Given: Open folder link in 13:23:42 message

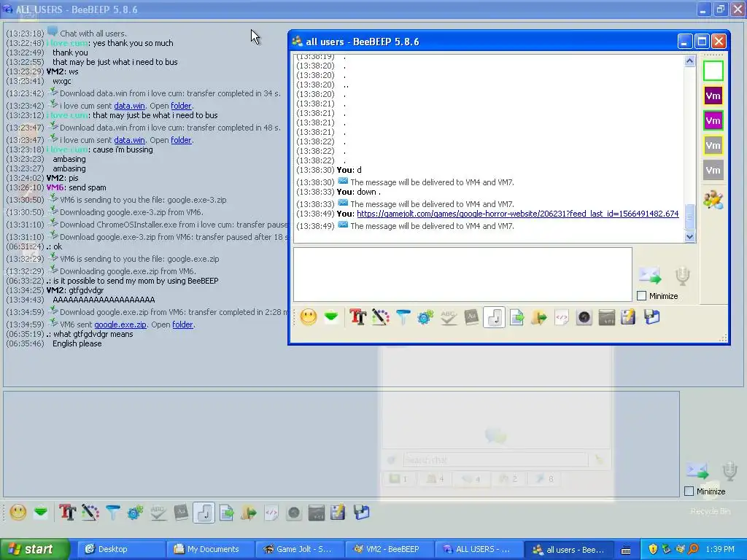Looking at the screenshot, I should point(181,106).
